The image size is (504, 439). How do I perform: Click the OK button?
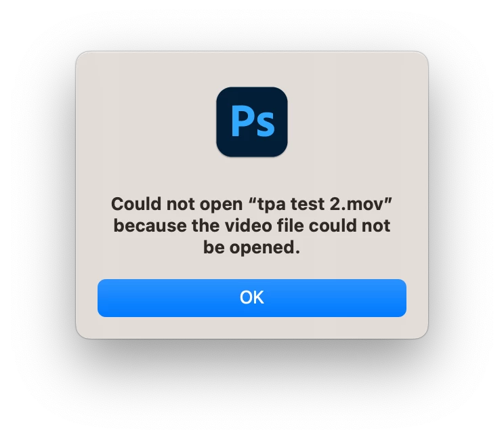252,298
